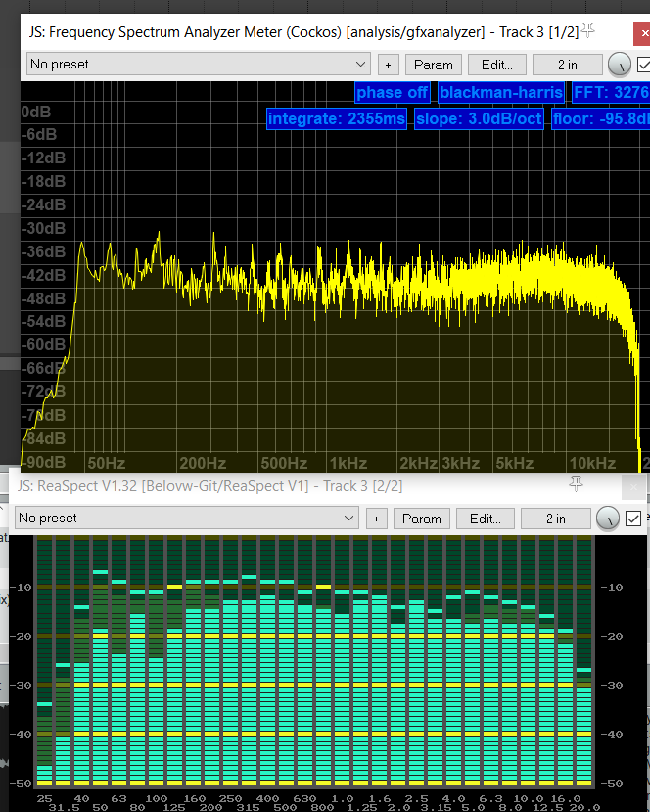Click the 10kHz frequency axis label
Screen dimensions: 650x812
(592, 463)
